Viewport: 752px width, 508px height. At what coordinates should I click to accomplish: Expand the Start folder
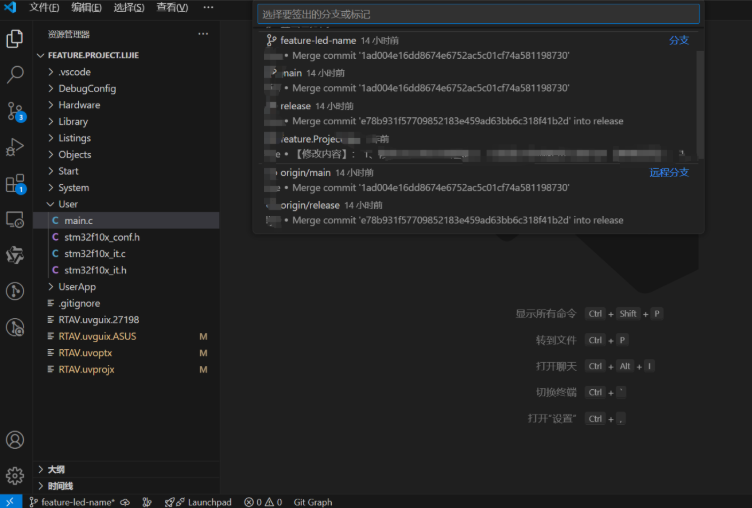click(x=126, y=171)
